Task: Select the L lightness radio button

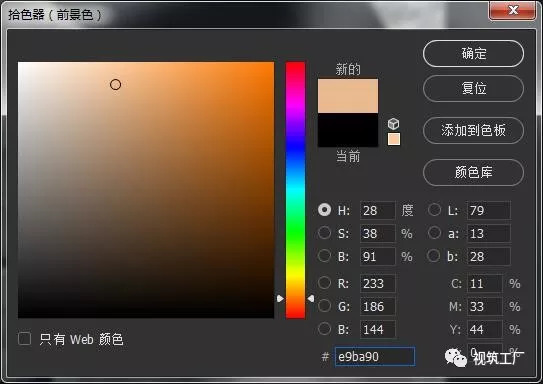Action: pos(434,209)
